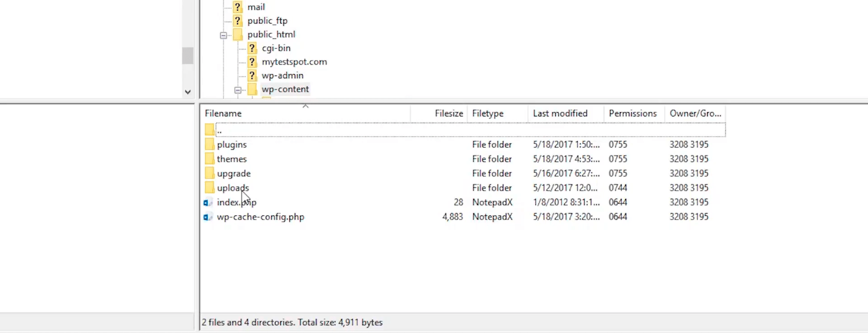Click the 3208 3195 owner of plugins
The width and height of the screenshot is (868, 333).
pyautogui.click(x=689, y=145)
